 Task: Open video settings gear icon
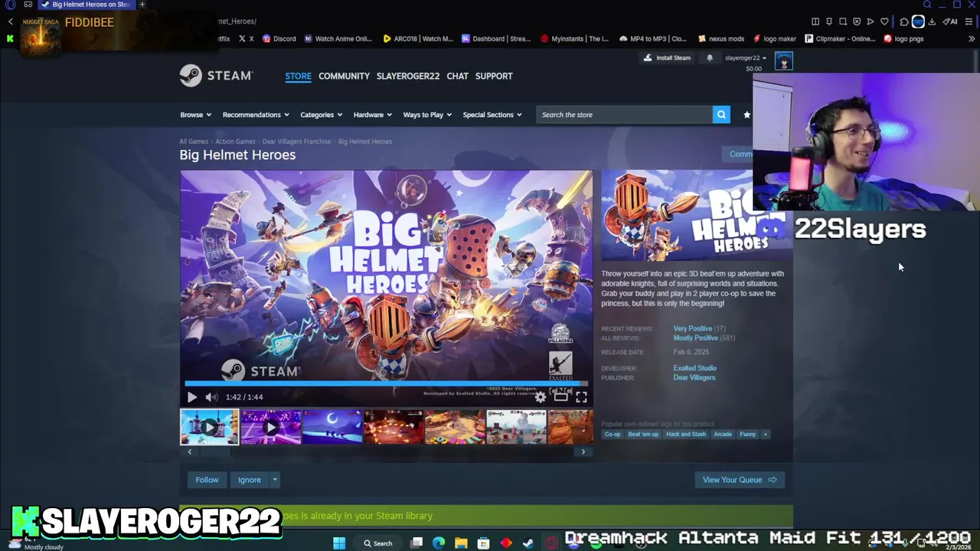click(541, 396)
